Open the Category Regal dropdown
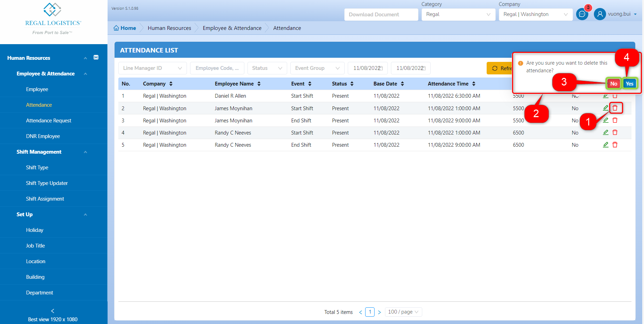644x324 pixels. pyautogui.click(x=458, y=14)
